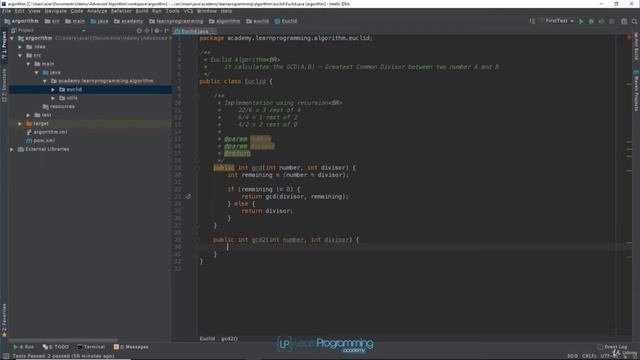Expand the test folder in tree
The image size is (640, 360).
tap(28, 115)
